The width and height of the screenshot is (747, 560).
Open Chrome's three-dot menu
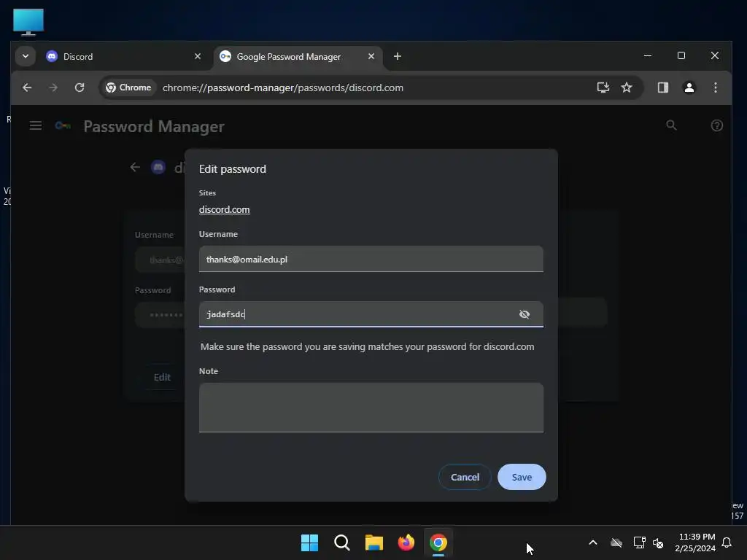tap(715, 87)
